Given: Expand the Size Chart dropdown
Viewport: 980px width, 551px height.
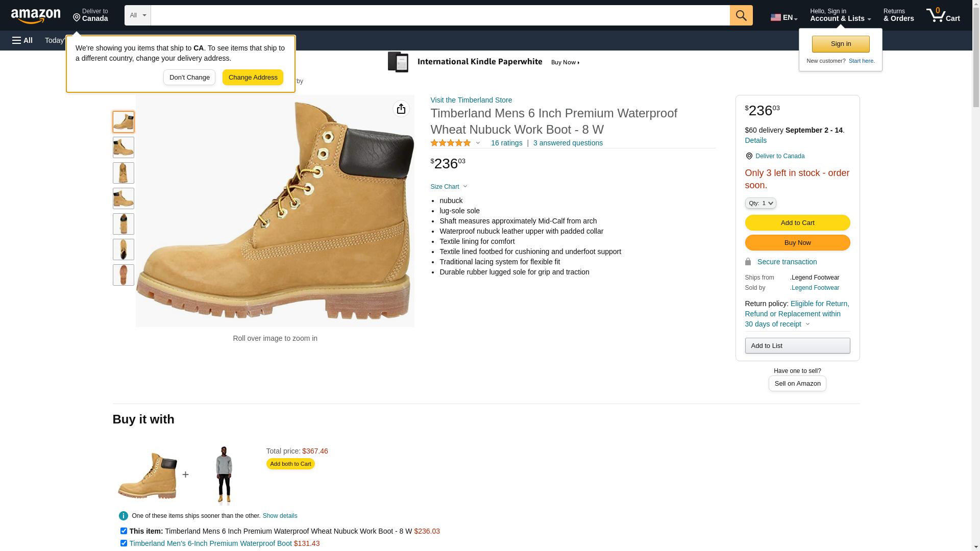Looking at the screenshot, I should pos(449,187).
